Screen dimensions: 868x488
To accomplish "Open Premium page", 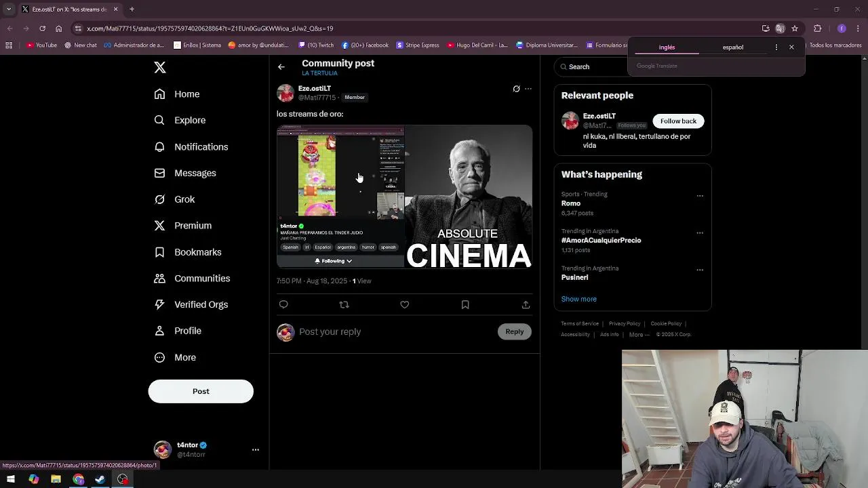I will [x=183, y=226].
